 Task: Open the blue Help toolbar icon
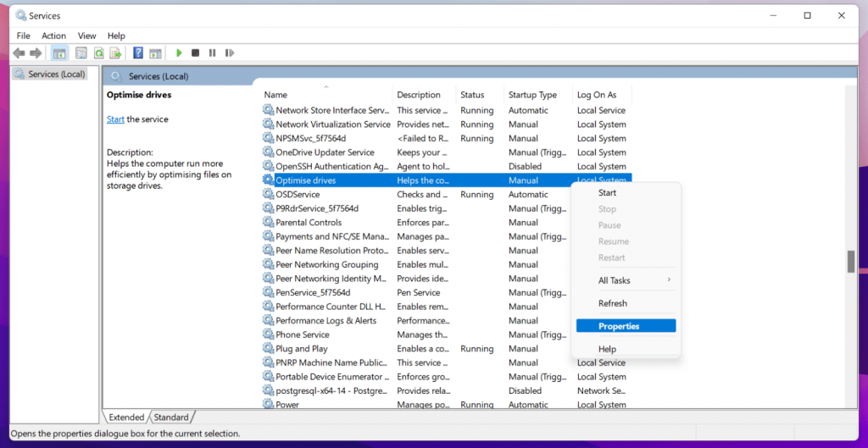[x=138, y=53]
